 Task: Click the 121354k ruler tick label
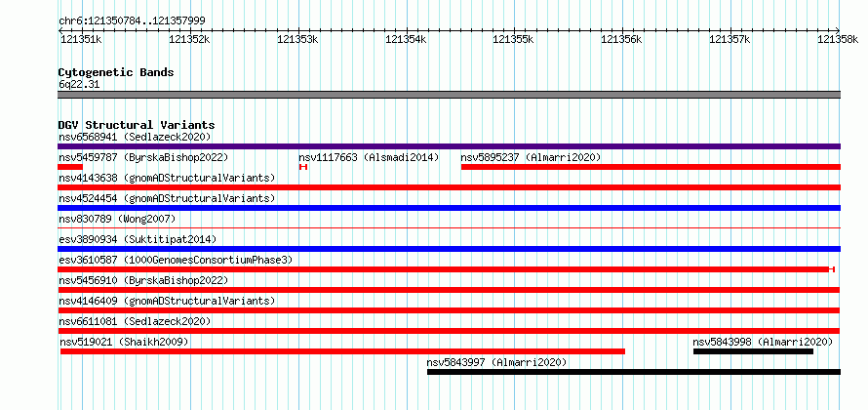406,39
